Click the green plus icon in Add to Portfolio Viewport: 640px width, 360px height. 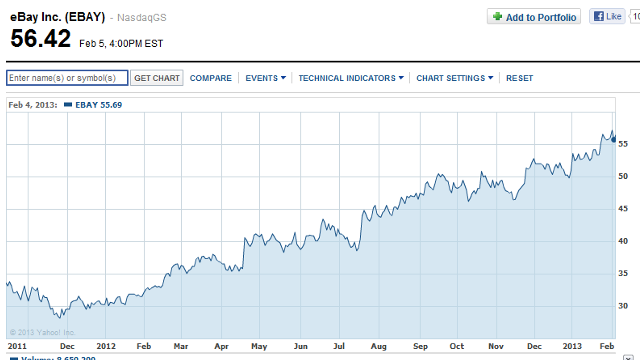pos(497,16)
